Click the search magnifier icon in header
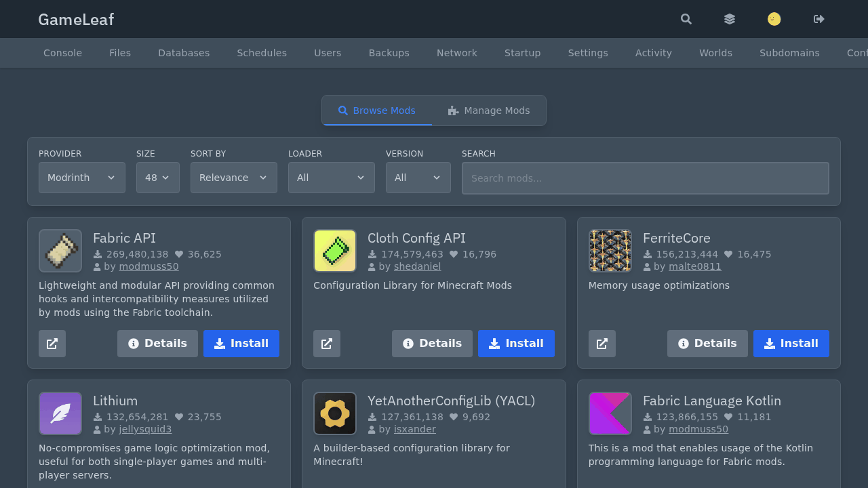 pos(686,19)
